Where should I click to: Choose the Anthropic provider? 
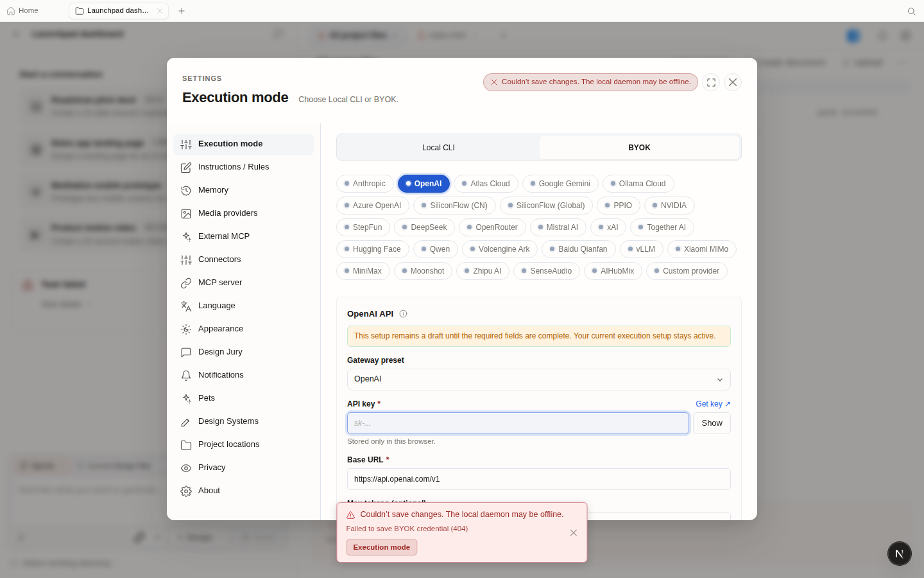pyautogui.click(x=364, y=184)
